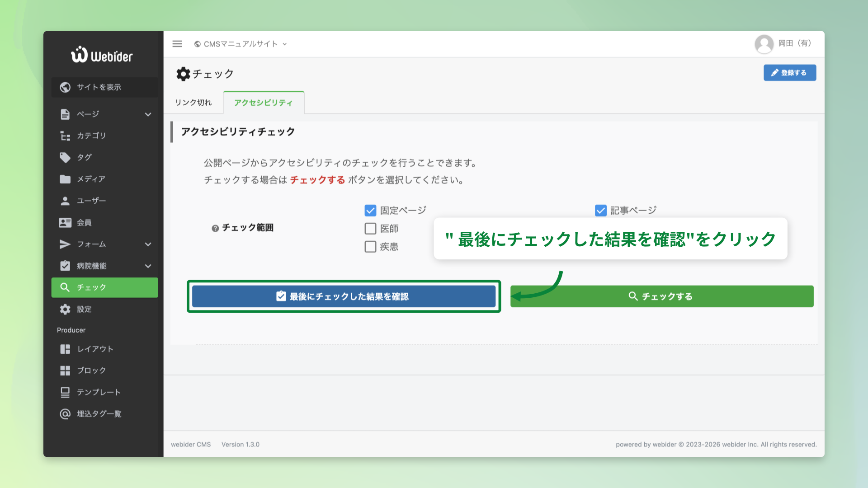Click the ユーザー person icon
The image size is (868, 488).
point(65,201)
